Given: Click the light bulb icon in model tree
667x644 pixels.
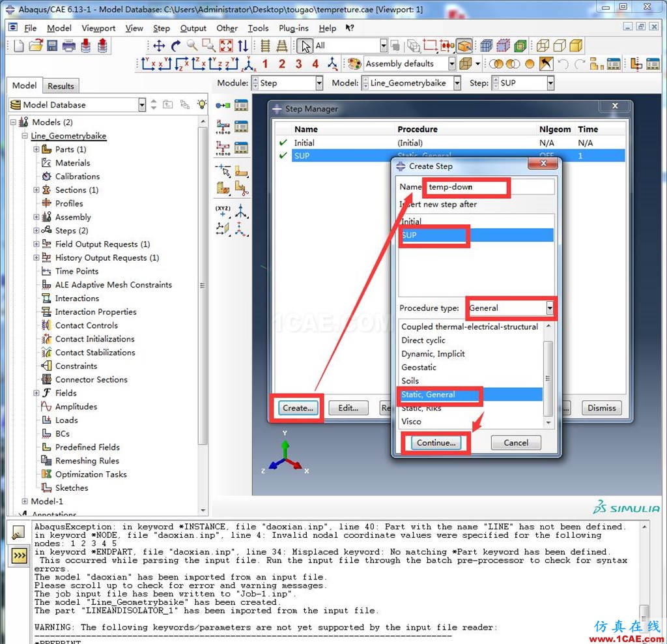Looking at the screenshot, I should click(x=202, y=104).
